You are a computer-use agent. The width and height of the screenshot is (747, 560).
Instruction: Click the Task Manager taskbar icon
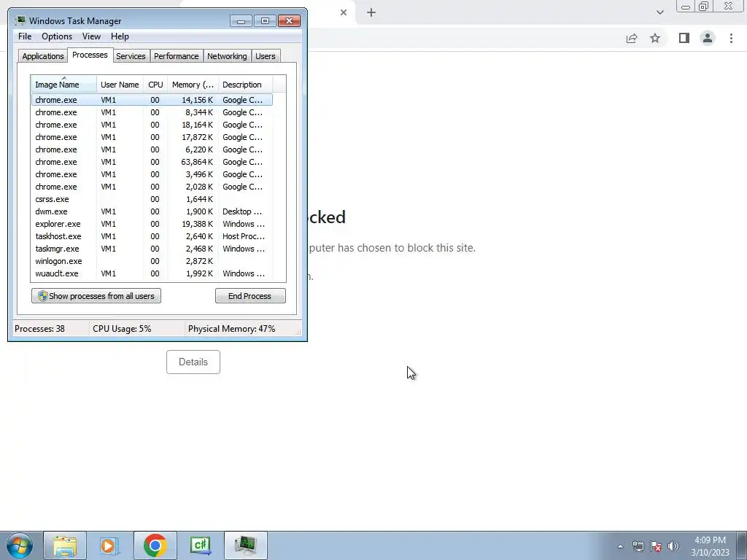tap(245, 545)
